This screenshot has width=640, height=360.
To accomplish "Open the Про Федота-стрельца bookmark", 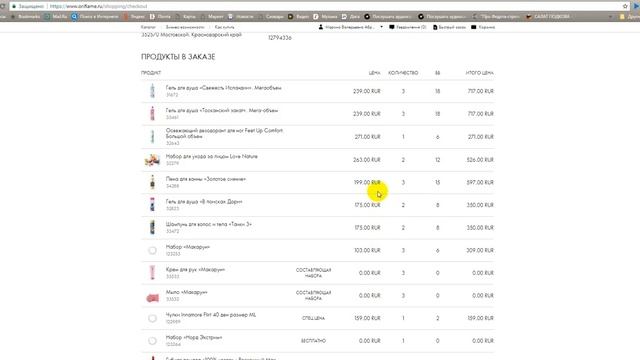I will pos(496,17).
